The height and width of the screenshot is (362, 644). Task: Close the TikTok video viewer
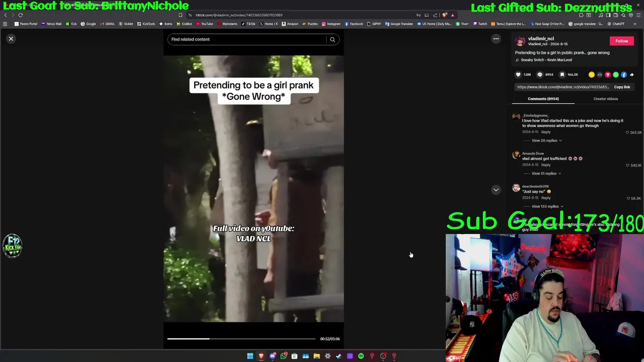pos(11,39)
